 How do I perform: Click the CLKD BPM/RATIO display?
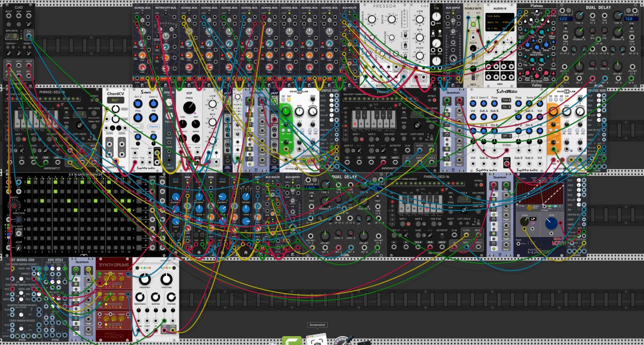[x=11, y=37]
